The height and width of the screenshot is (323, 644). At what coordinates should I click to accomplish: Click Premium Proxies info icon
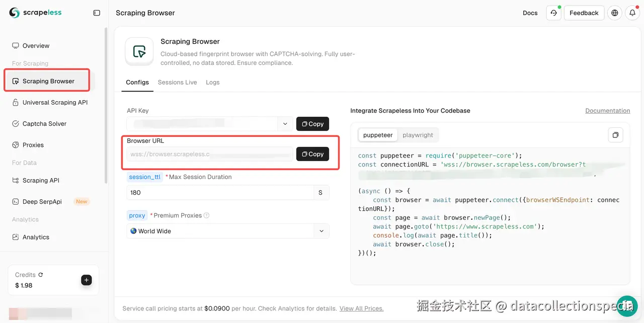[206, 215]
